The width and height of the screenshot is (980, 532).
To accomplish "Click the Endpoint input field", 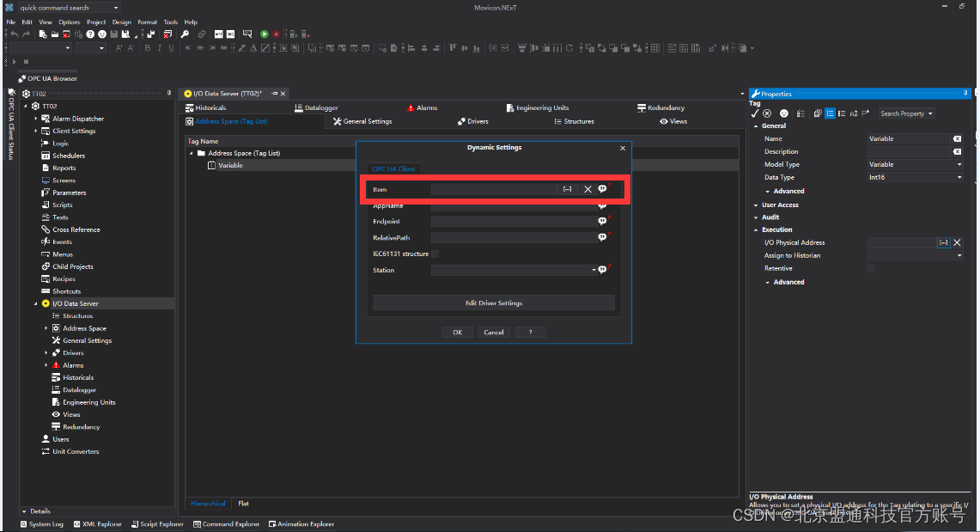I will [514, 221].
